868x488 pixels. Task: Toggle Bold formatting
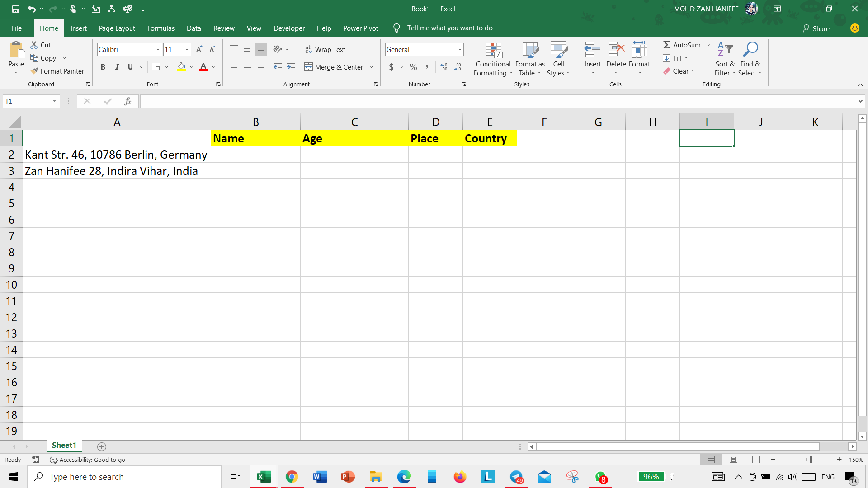[x=103, y=67]
